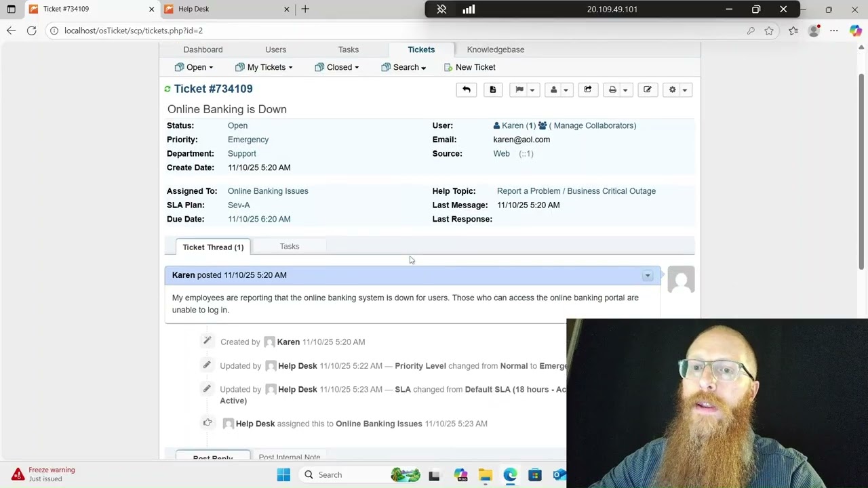Click the gear more-options icon
The width and height of the screenshot is (868, 488).
[x=672, y=89]
